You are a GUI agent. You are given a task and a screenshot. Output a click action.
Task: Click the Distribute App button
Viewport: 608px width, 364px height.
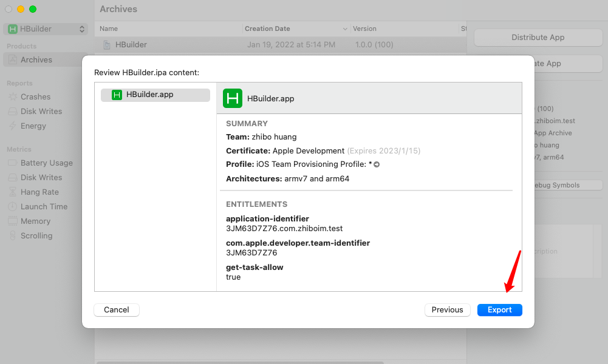tap(538, 38)
